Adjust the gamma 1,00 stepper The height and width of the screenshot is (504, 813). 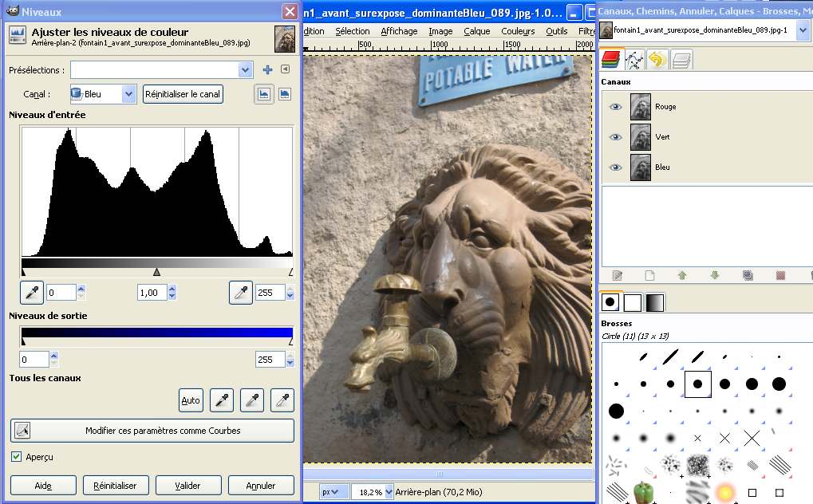[172, 293]
